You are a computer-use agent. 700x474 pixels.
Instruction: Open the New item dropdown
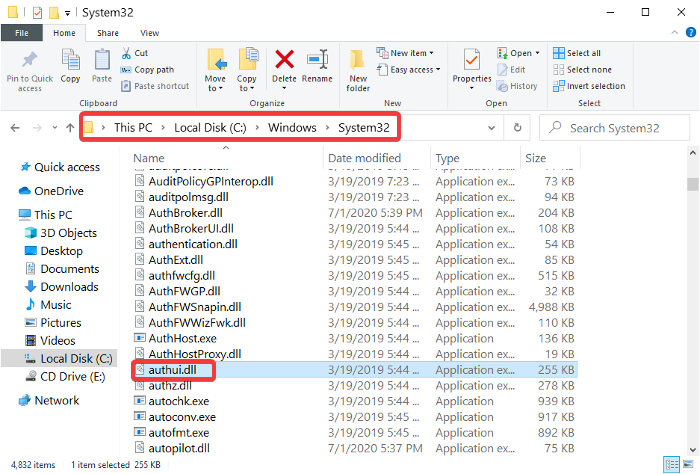(405, 53)
